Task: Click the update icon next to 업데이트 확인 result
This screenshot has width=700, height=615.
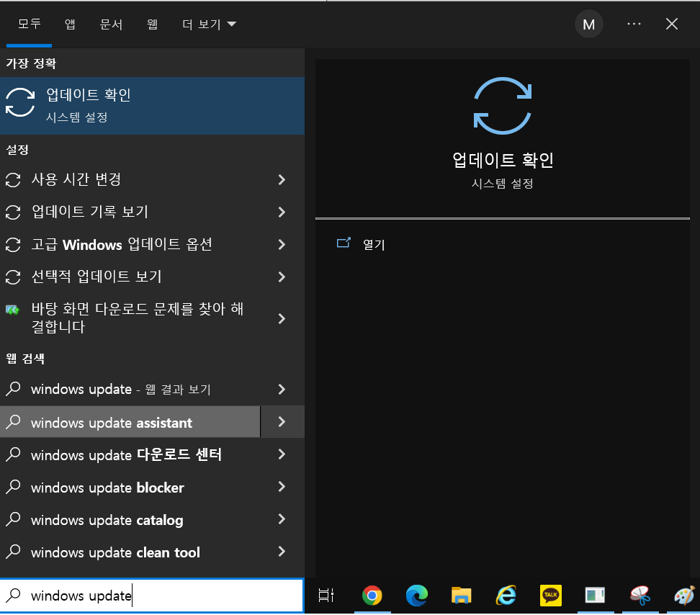Action: 20,102
